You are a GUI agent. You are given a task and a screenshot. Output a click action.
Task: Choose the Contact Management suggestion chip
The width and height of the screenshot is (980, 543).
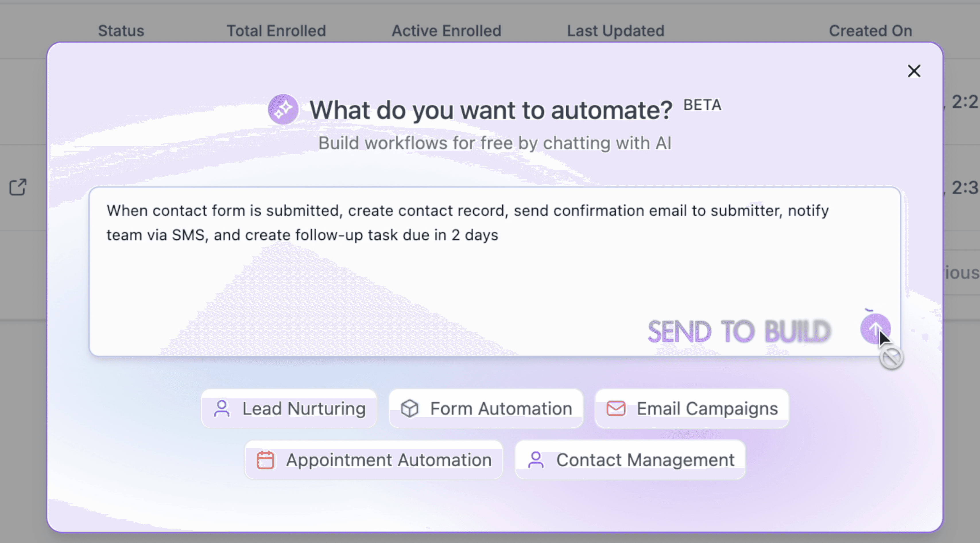630,460
